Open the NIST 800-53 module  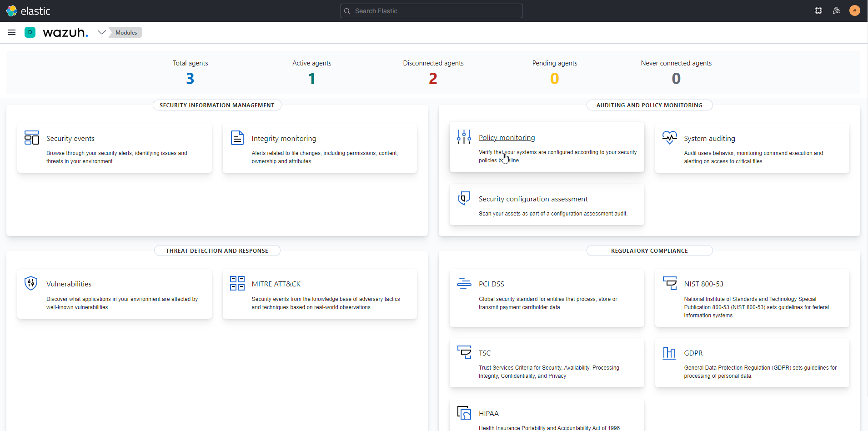coord(703,284)
